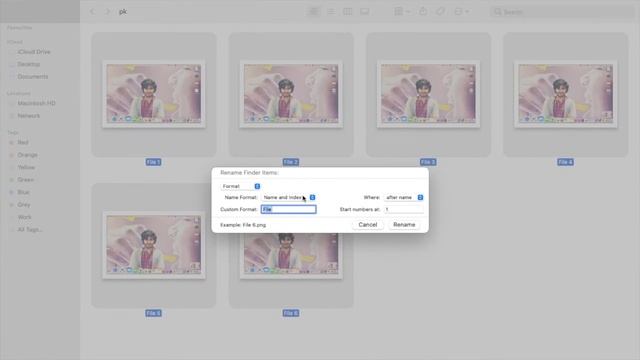Switch Finder to gallery view
640x360 pixels.
click(x=364, y=12)
